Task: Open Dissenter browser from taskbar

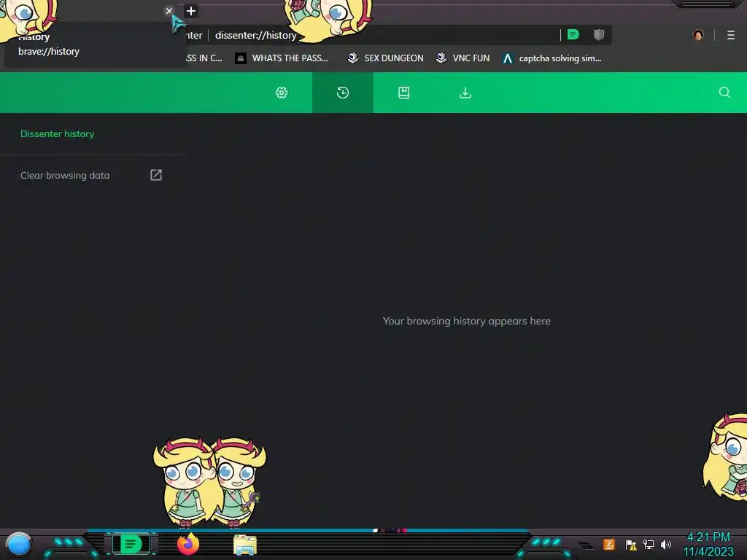Action: point(131,544)
